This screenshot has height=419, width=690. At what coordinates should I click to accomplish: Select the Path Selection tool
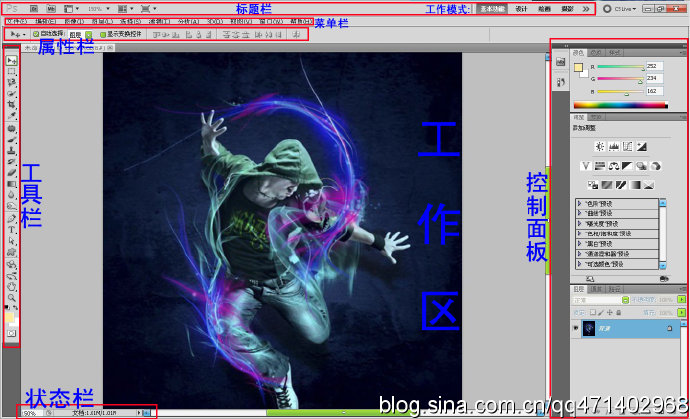point(11,241)
